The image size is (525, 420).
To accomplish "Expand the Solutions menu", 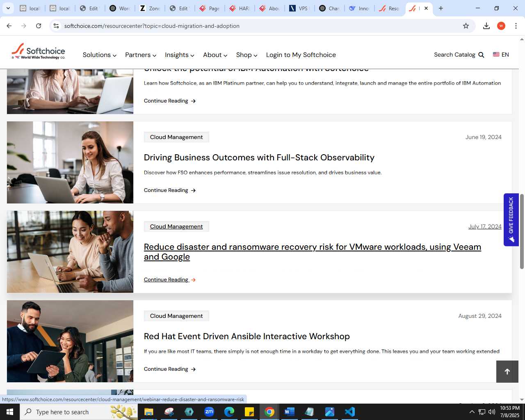I will 99,55.
